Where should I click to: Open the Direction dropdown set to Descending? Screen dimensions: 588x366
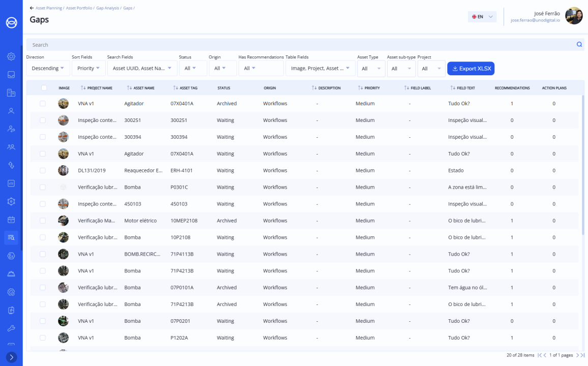48,68
